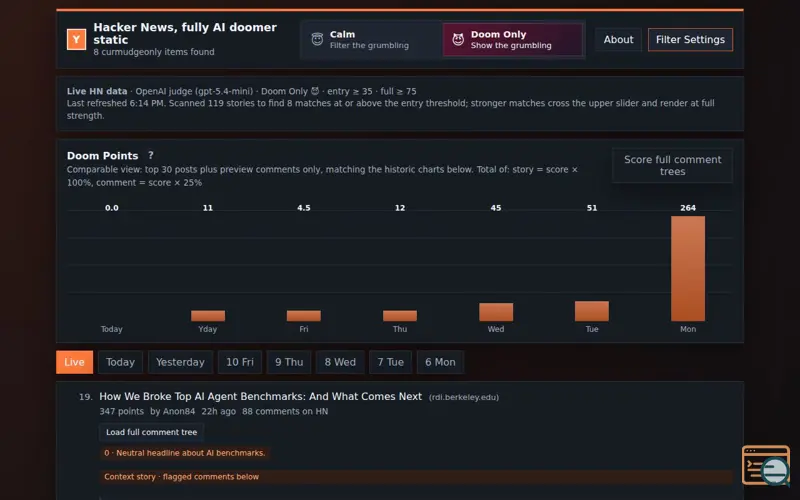Image resolution: width=800 pixels, height=500 pixels.
Task: Select the 6 Mon tab
Action: (440, 362)
